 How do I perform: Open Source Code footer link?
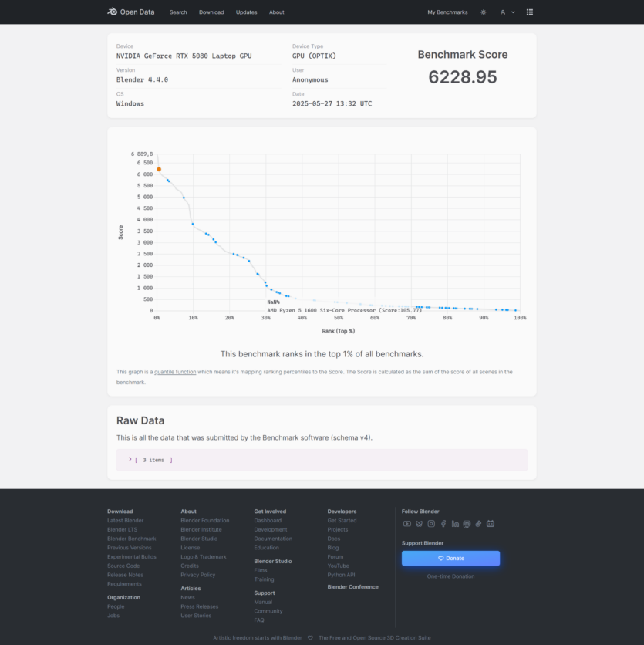point(123,566)
